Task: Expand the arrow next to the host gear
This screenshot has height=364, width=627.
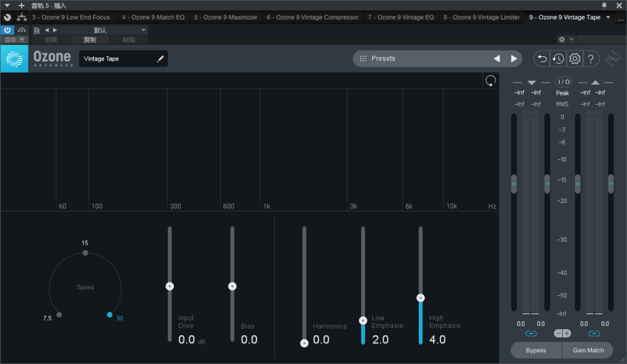Action: pyautogui.click(x=572, y=40)
